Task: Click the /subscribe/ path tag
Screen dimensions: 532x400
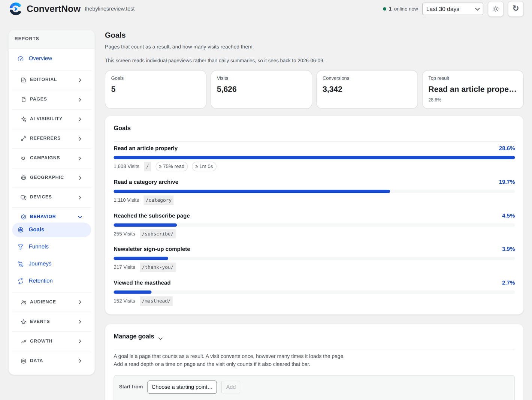Action: click(x=158, y=234)
